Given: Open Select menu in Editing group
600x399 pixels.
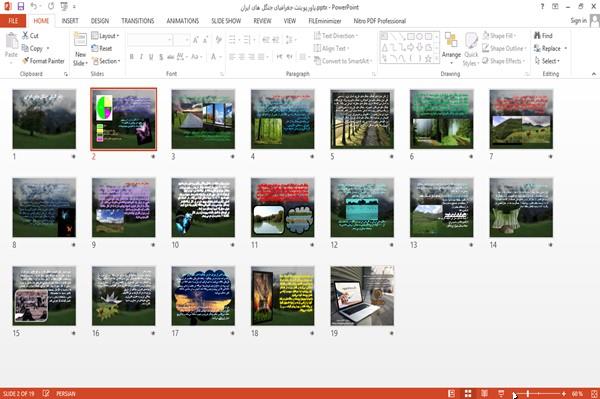Looking at the screenshot, I should (x=548, y=61).
